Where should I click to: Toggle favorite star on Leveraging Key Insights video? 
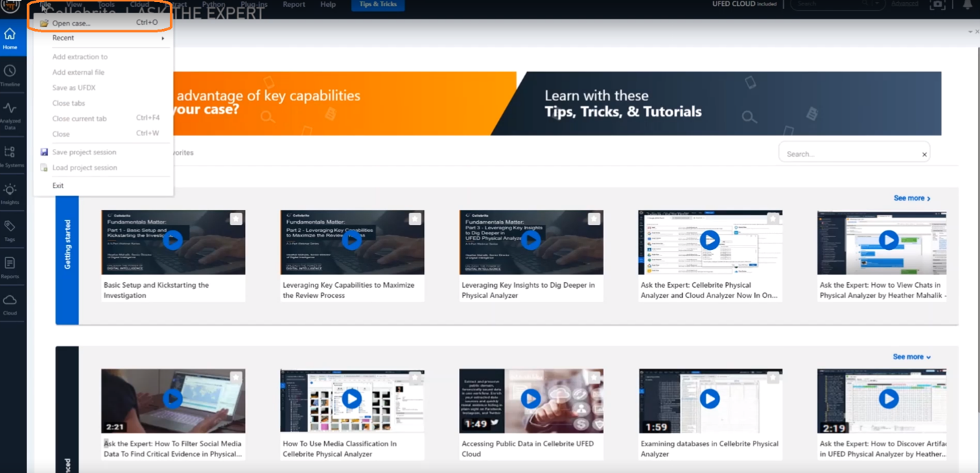[x=594, y=219]
